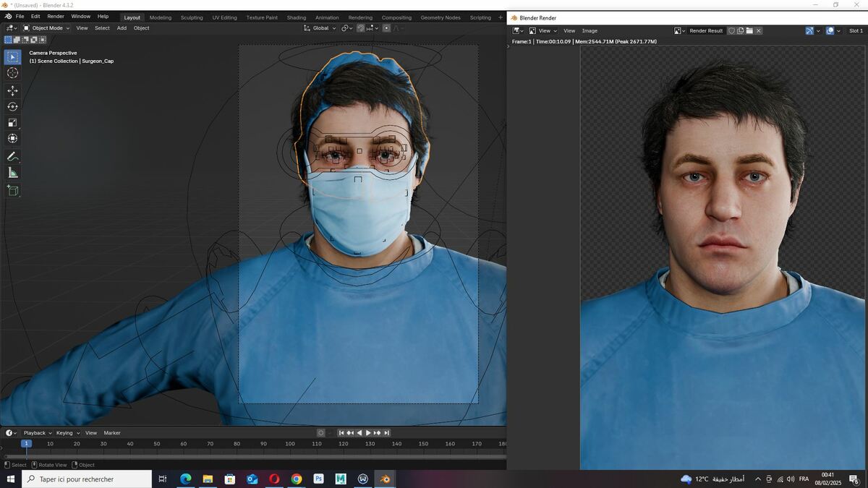The image size is (868, 488).
Task: Select the Cursor tool in toolbar
Action: coord(12,73)
